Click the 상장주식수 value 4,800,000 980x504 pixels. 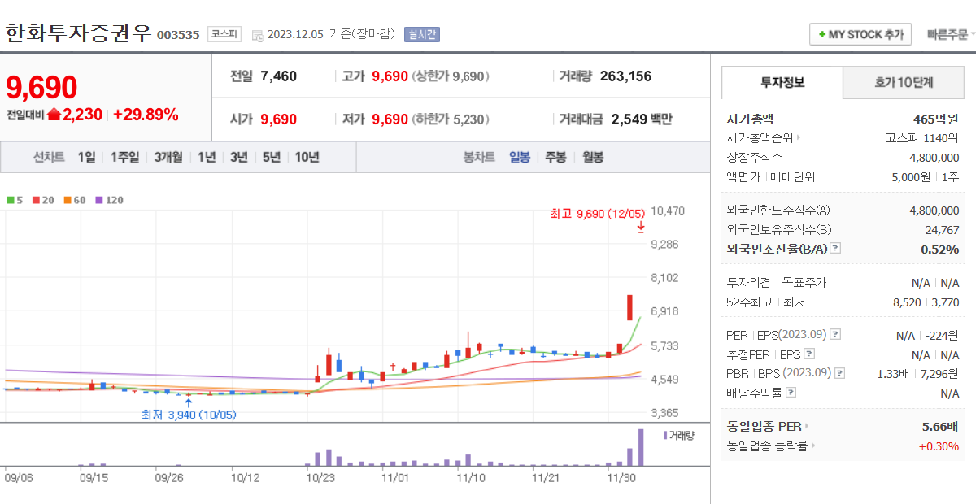(934, 157)
